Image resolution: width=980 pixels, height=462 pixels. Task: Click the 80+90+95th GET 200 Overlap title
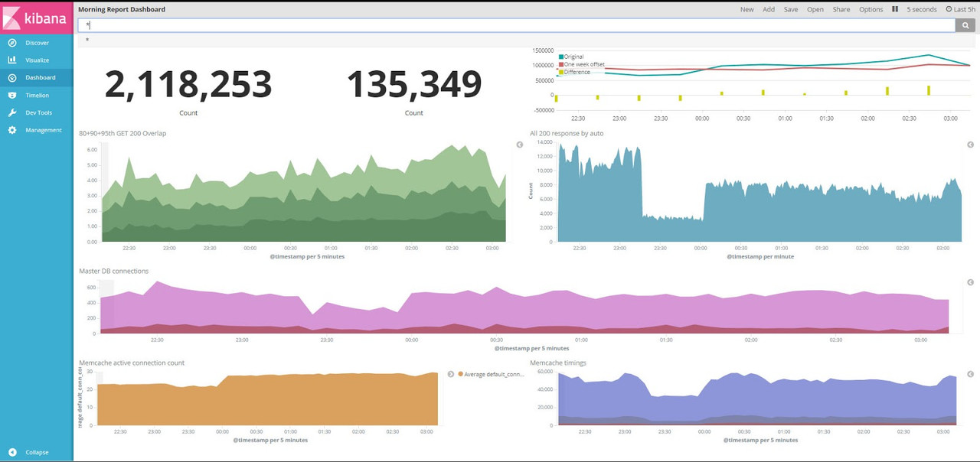click(x=122, y=133)
